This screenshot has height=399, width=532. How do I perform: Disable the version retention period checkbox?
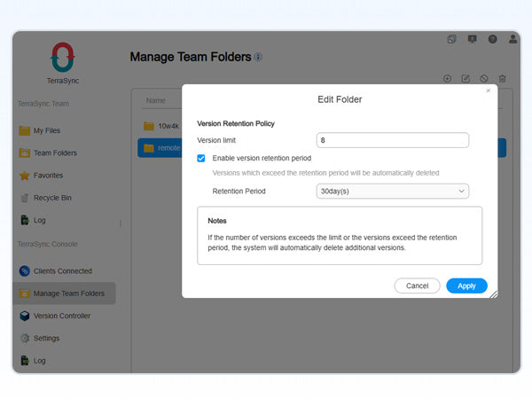(201, 157)
